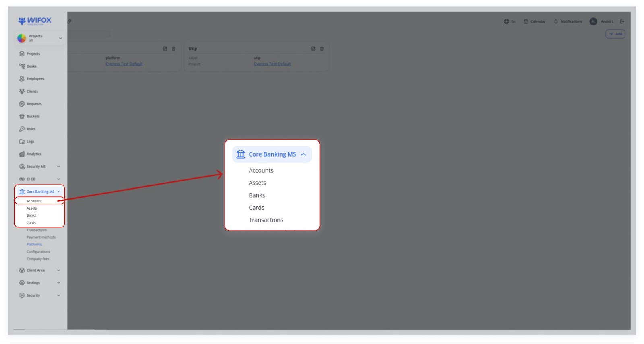Open Assets in the sidebar submenu
644x344 pixels.
32,208
